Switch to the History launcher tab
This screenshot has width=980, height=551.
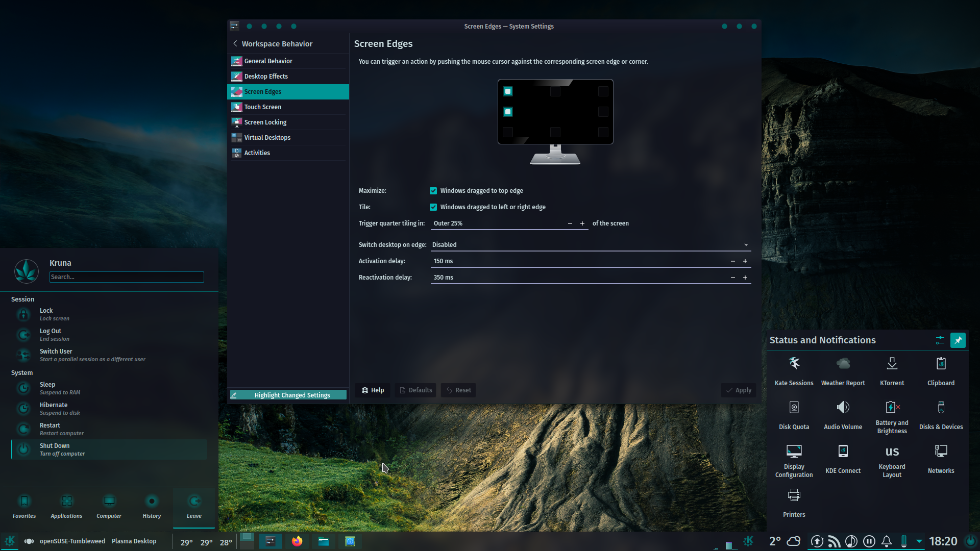click(x=152, y=507)
